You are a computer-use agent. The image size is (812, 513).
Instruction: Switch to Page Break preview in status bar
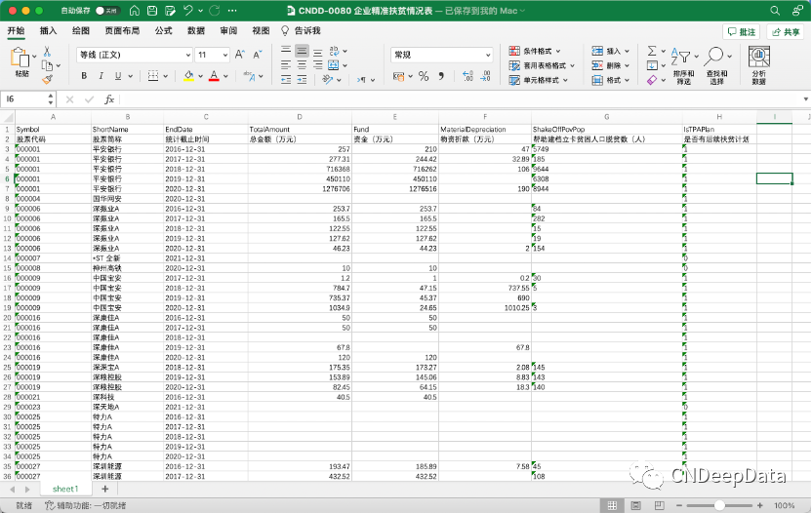point(659,505)
